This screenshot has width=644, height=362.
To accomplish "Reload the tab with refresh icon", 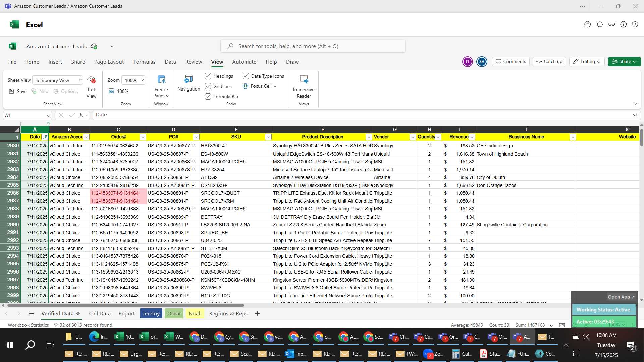I will pyautogui.click(x=600, y=24).
